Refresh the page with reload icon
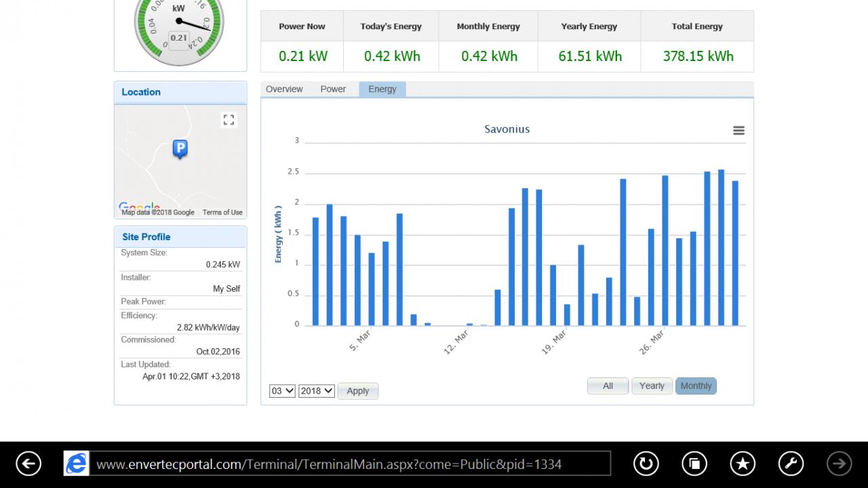Image resolution: width=868 pixels, height=488 pixels. 646,464
